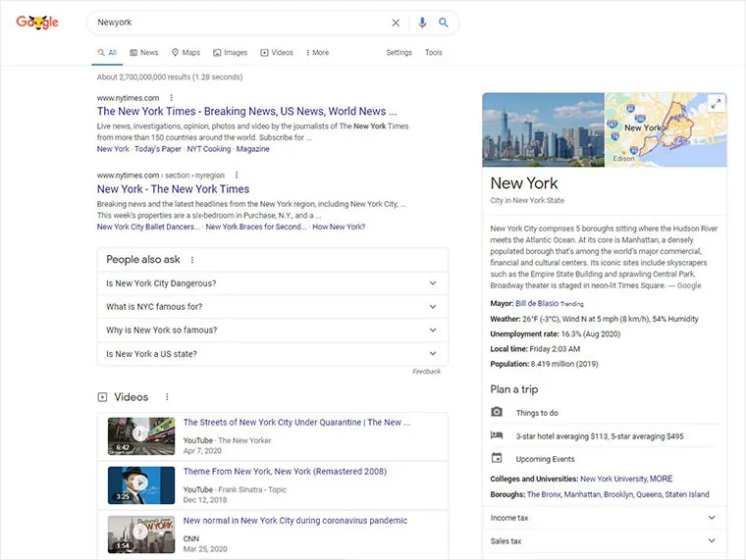
Task: Switch to the Images tab
Action: (x=231, y=53)
